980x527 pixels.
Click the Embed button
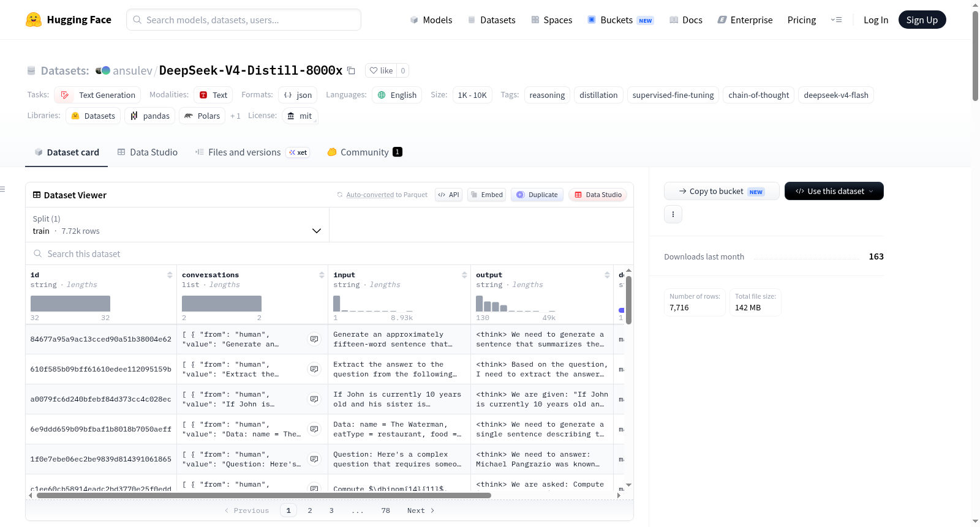pos(486,195)
